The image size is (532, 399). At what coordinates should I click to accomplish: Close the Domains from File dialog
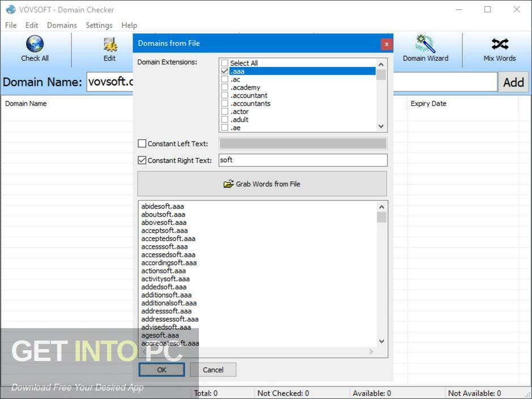click(x=386, y=44)
